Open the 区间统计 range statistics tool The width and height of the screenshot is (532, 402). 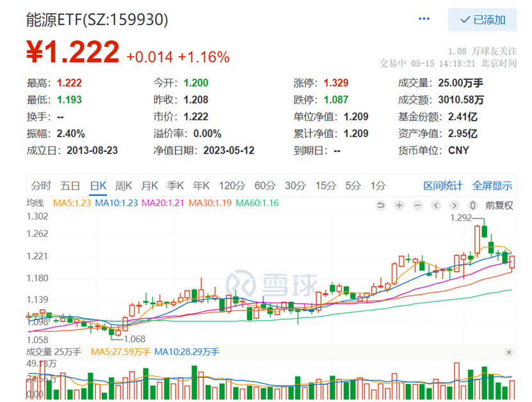[444, 185]
